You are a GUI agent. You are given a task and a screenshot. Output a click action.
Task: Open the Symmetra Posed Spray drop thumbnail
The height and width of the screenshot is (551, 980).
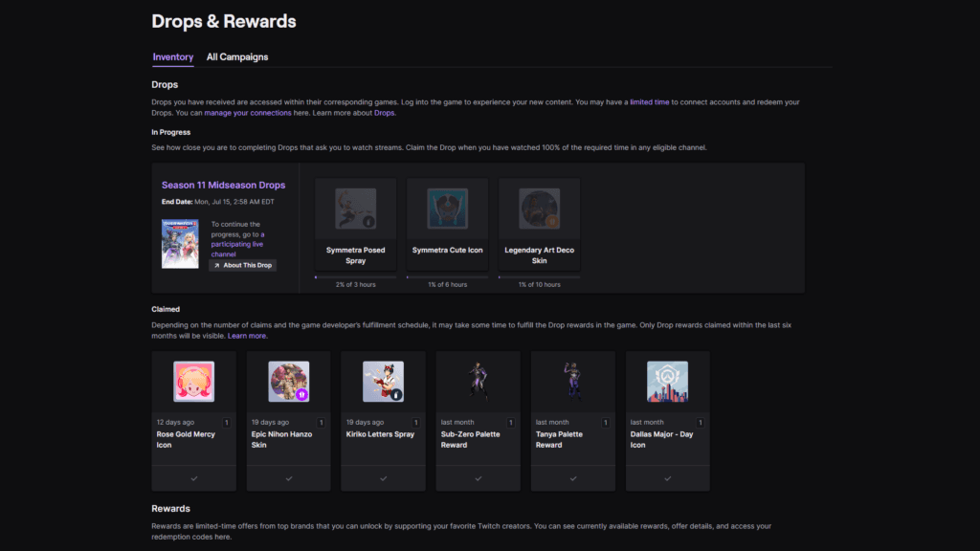pos(354,207)
